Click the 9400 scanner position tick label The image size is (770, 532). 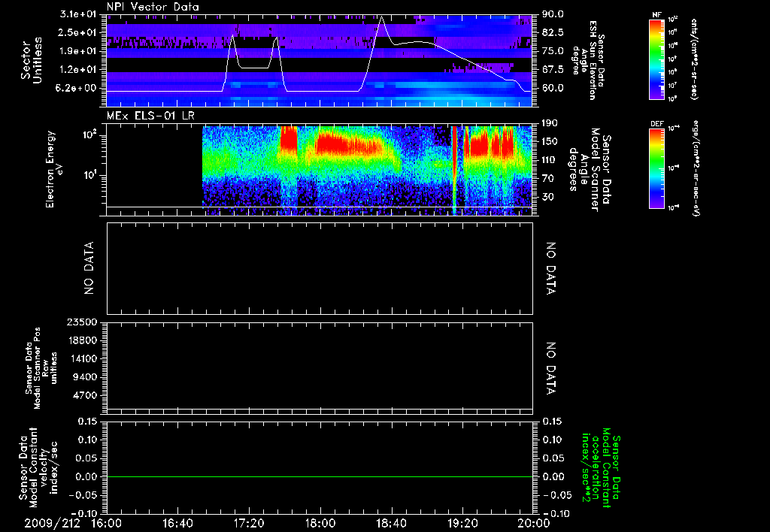click(84, 377)
